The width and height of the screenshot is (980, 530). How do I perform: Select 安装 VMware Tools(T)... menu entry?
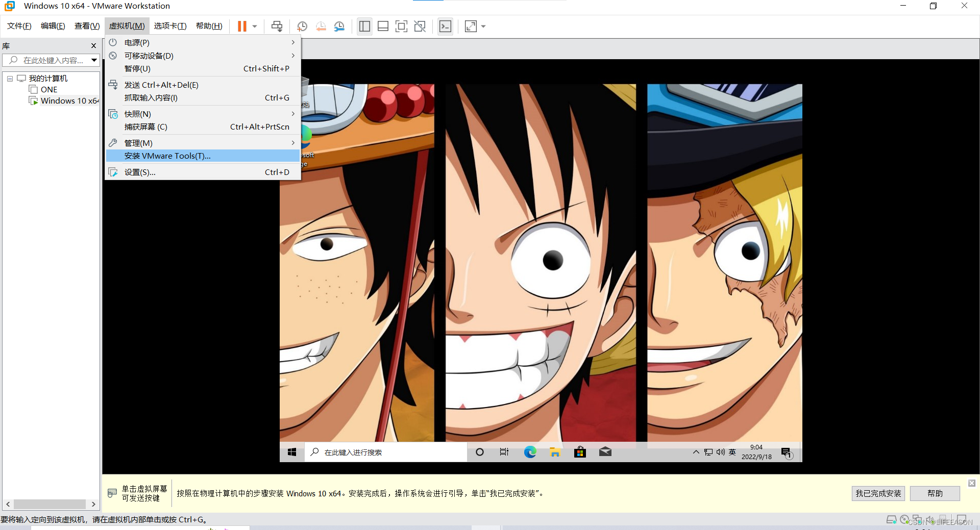tap(203, 156)
